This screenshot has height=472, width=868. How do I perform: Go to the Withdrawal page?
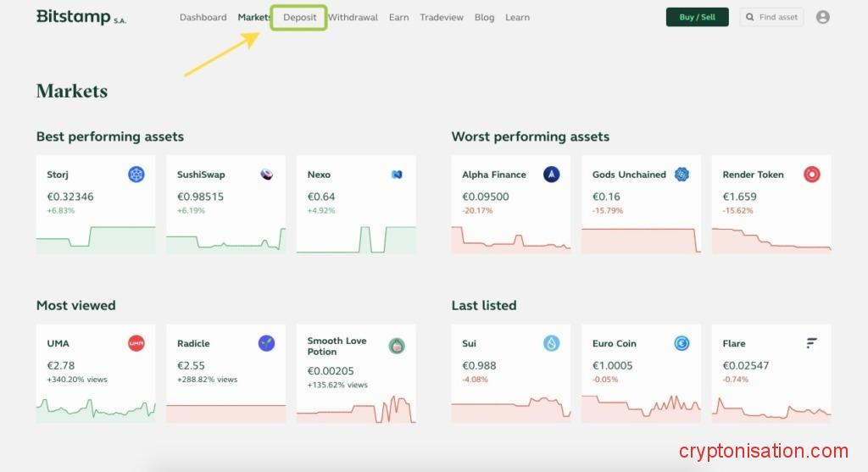click(x=353, y=17)
